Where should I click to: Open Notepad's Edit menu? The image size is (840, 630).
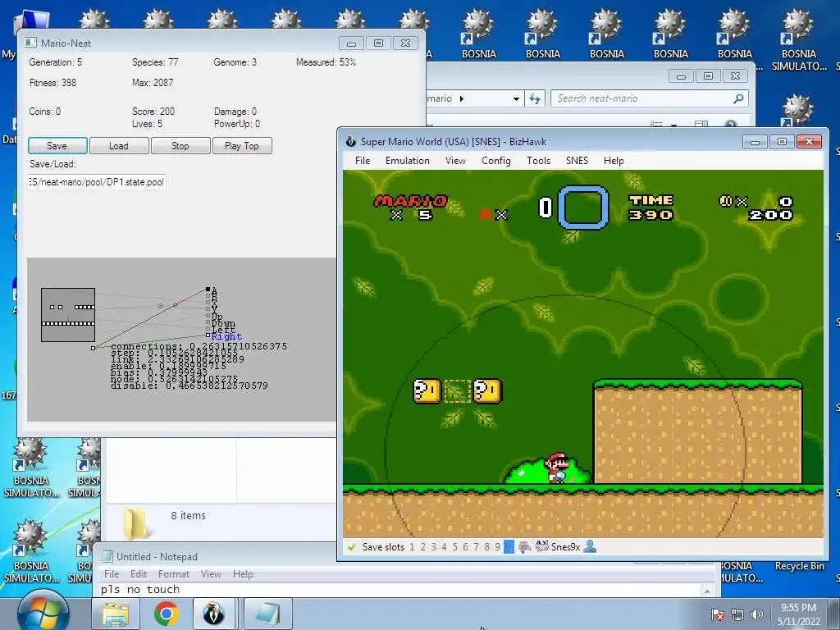pyautogui.click(x=138, y=573)
